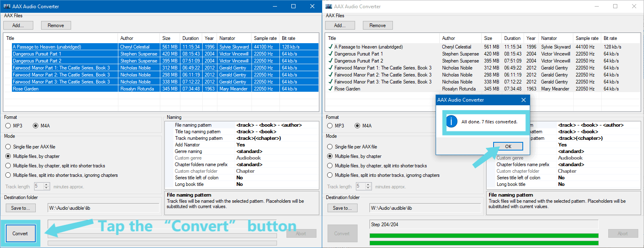Select Add Narrator row in left window
Screen dimensions: 644x248
click(x=241, y=145)
